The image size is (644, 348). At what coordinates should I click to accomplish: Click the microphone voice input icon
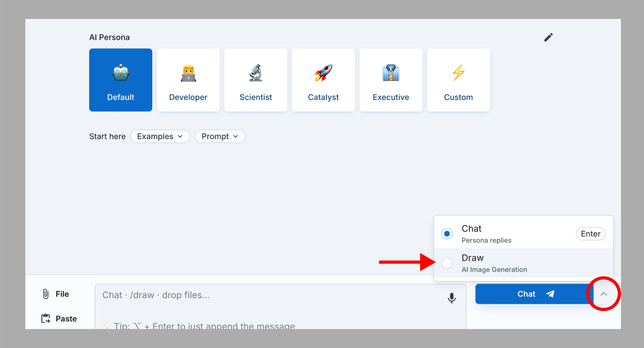(452, 298)
